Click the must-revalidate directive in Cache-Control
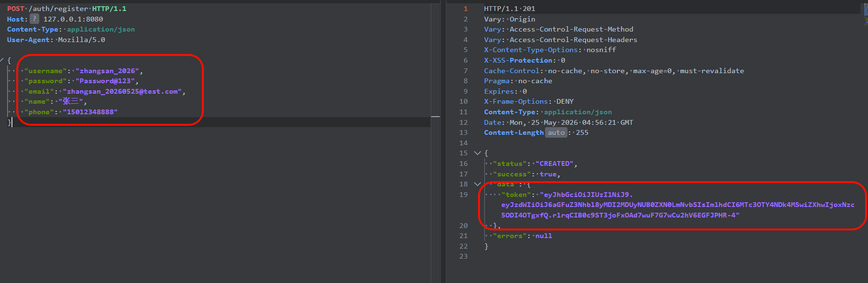 point(712,71)
